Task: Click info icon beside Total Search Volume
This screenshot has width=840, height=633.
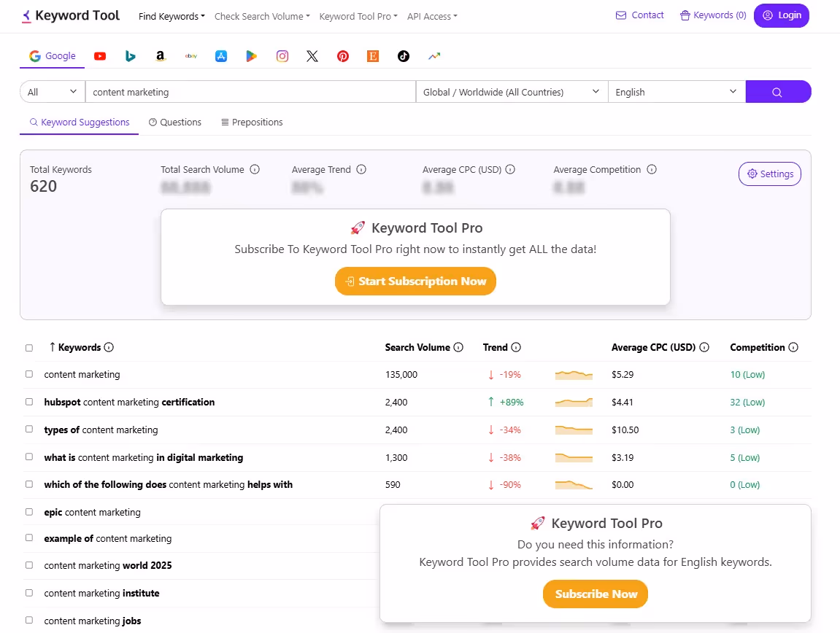Action: tap(255, 169)
